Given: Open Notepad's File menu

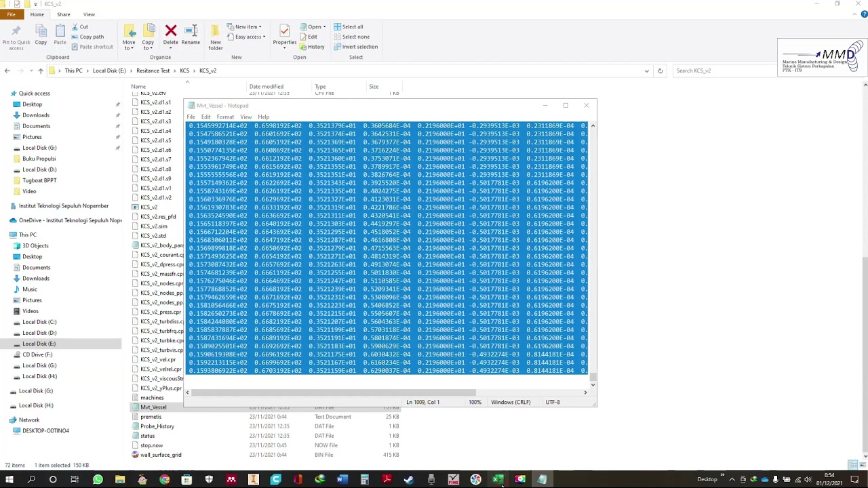Looking at the screenshot, I should [x=191, y=117].
